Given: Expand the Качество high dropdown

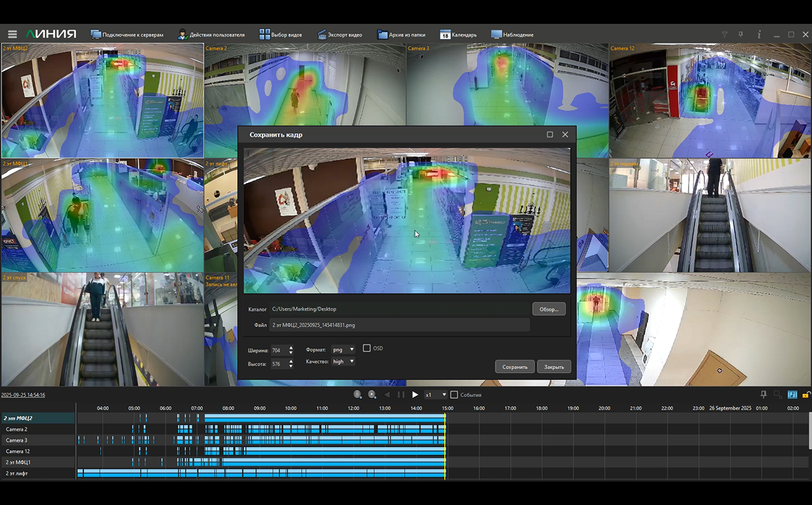Looking at the screenshot, I should coord(343,362).
